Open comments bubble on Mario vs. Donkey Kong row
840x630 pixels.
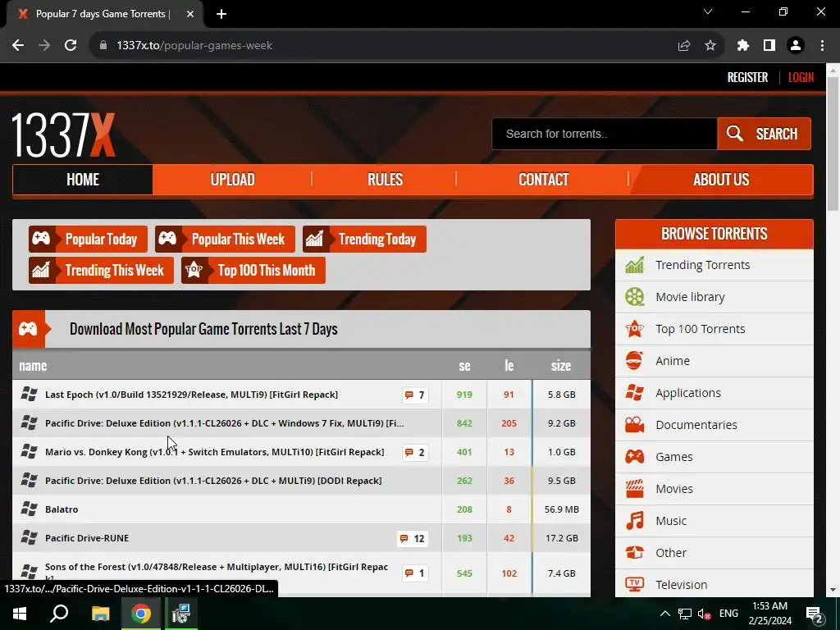click(x=414, y=453)
